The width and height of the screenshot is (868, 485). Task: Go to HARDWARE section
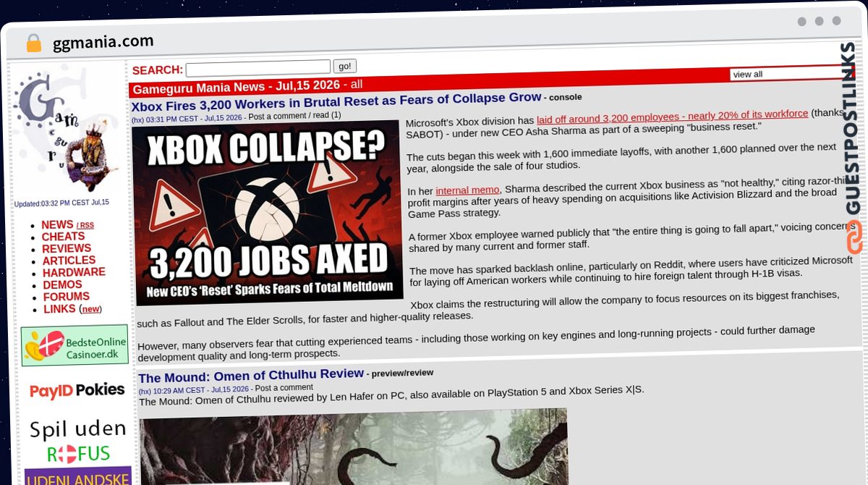click(x=74, y=272)
